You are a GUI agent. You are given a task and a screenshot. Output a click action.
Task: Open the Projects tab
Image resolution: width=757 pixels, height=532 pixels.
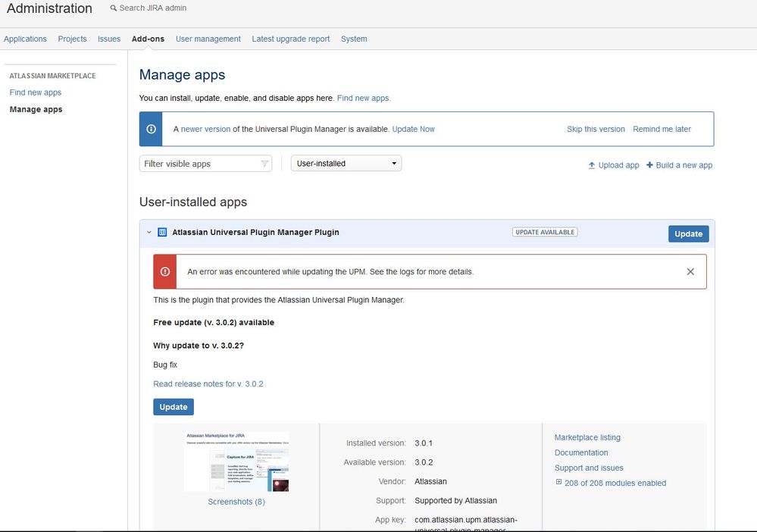73,39
